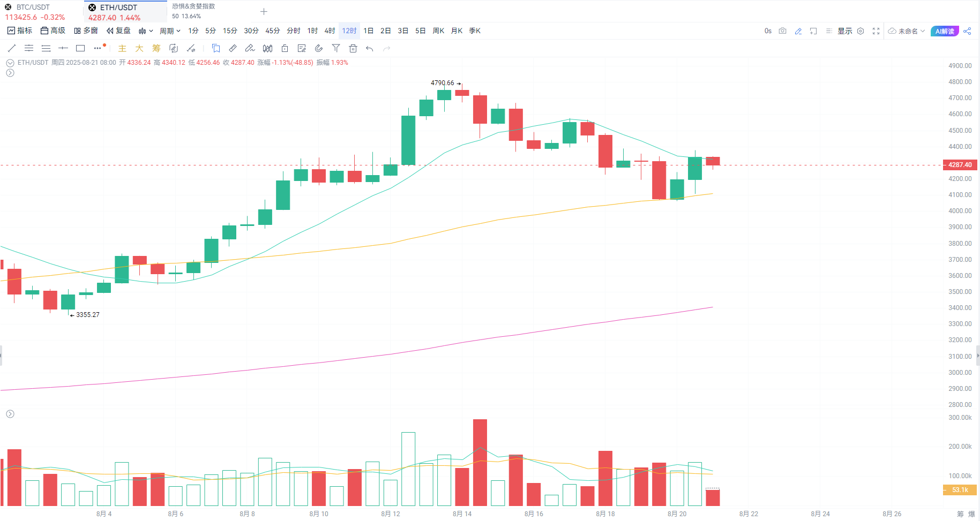The width and height of the screenshot is (980, 521).
Task: Select the rectangle drawing tool
Action: click(x=80, y=48)
